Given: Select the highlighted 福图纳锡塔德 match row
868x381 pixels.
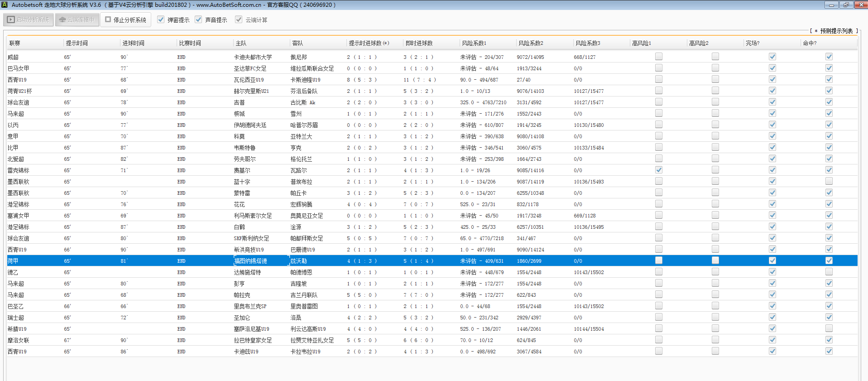Looking at the screenshot, I should (250, 261).
